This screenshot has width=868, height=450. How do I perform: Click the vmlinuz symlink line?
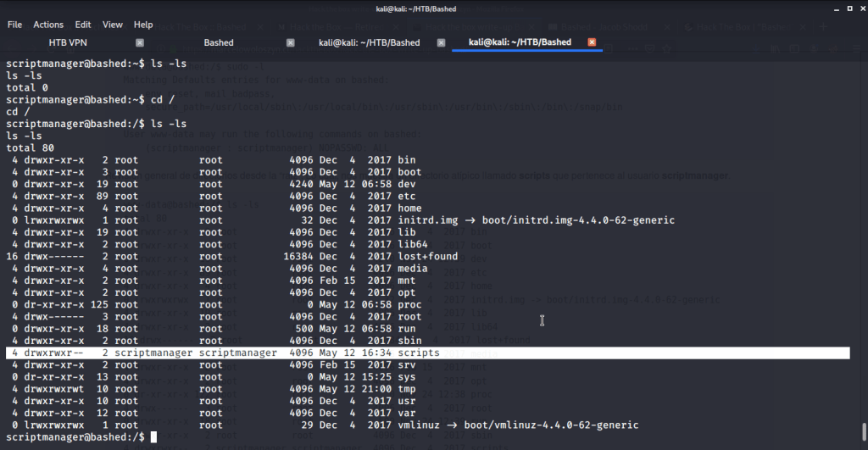322,425
